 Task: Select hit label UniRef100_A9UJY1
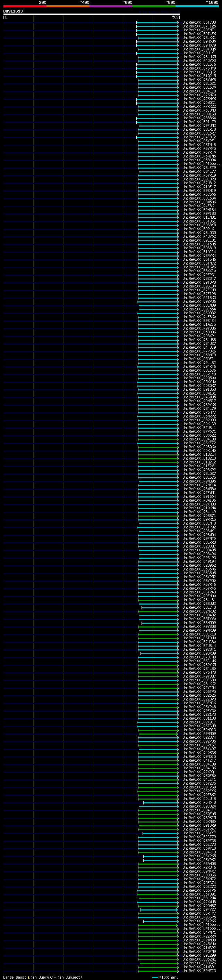[x=199, y=53]
